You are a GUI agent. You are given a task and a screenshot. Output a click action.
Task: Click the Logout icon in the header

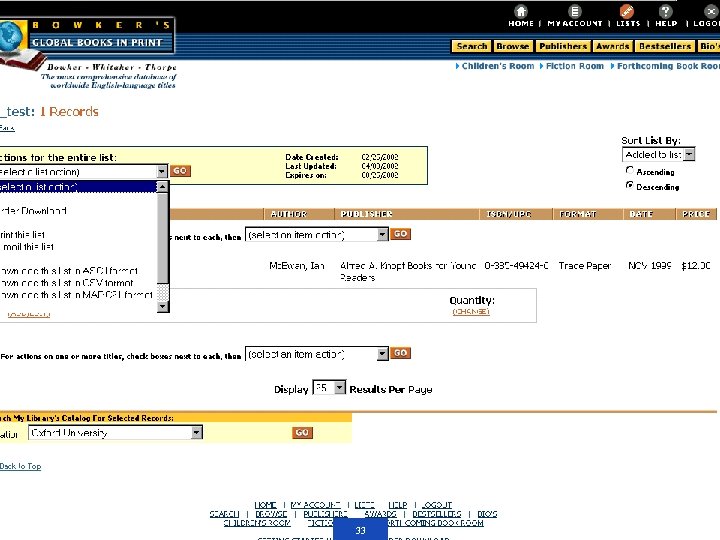pos(711,11)
